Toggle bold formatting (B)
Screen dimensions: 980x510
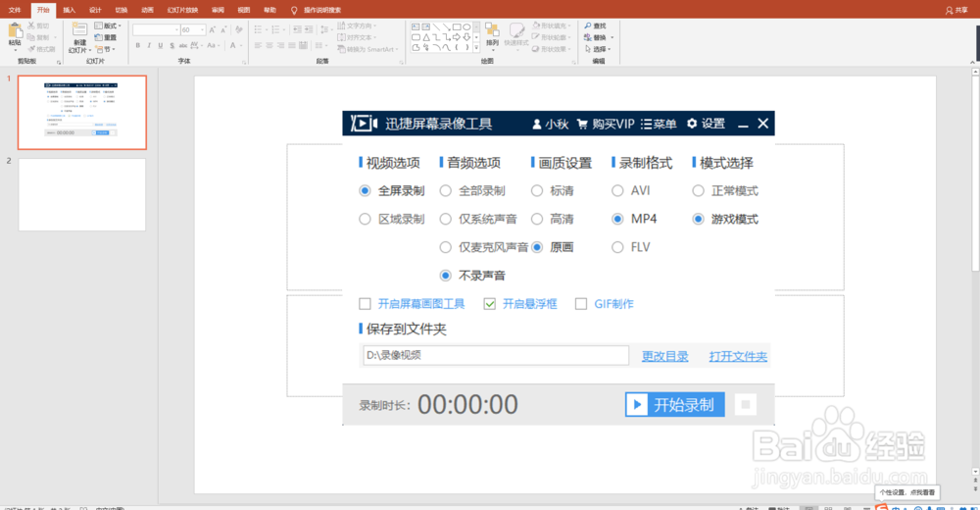pyautogui.click(x=137, y=46)
